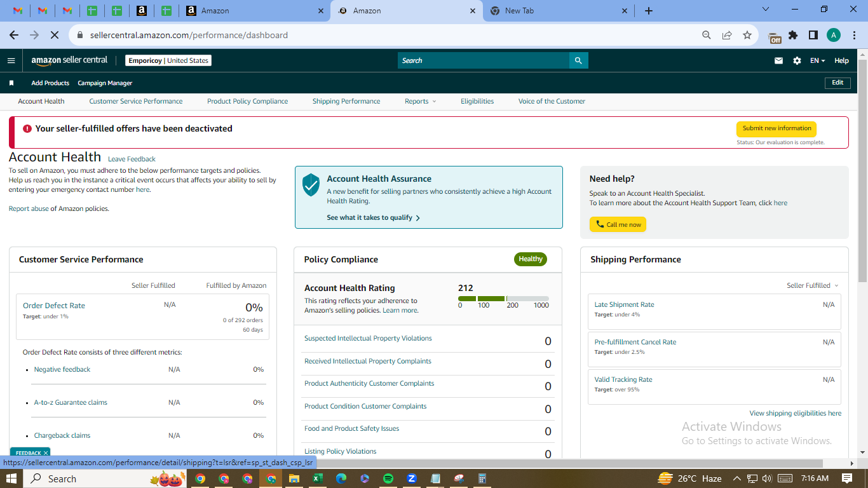Switch to the New Tab browser tab
The image size is (868, 488).
tap(559, 11)
